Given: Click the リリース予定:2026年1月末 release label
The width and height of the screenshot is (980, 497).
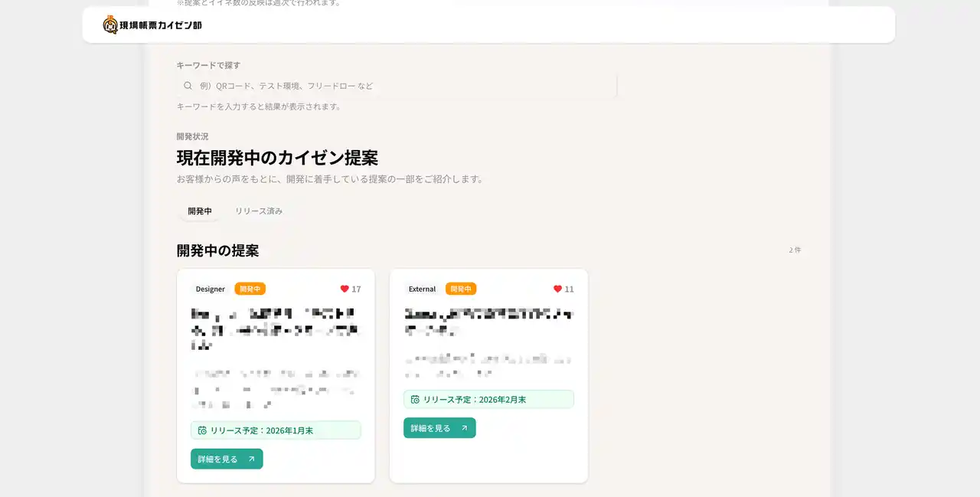Looking at the screenshot, I should pos(262,430).
